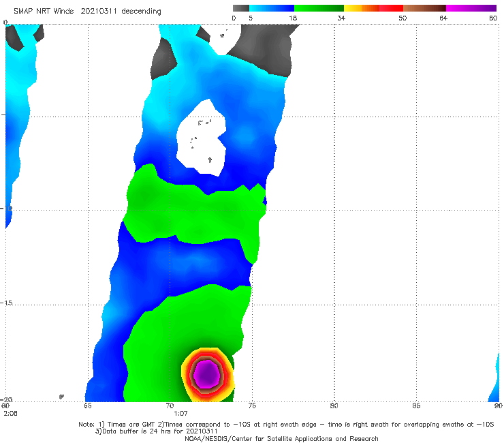The width and height of the screenshot is (504, 443).
Task: Click the longitude label '75' on the bottom axis
Action: (252, 406)
